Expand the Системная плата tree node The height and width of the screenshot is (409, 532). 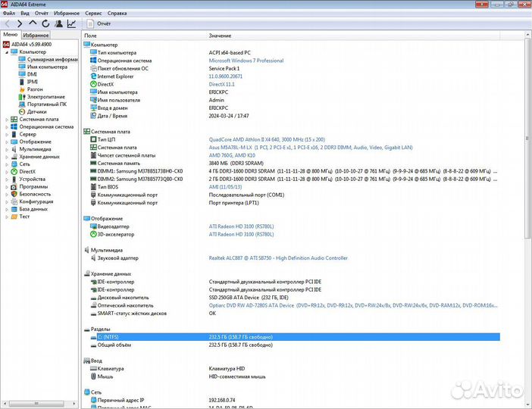point(7,120)
